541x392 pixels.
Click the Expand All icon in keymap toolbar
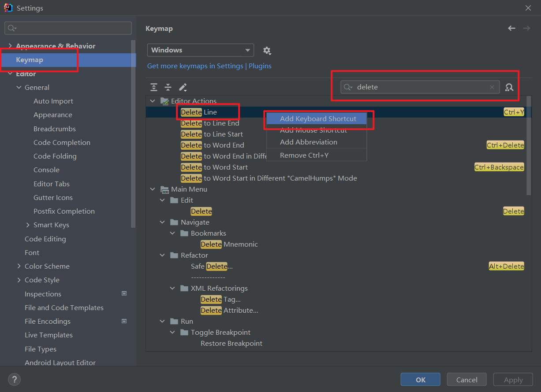[x=153, y=87]
